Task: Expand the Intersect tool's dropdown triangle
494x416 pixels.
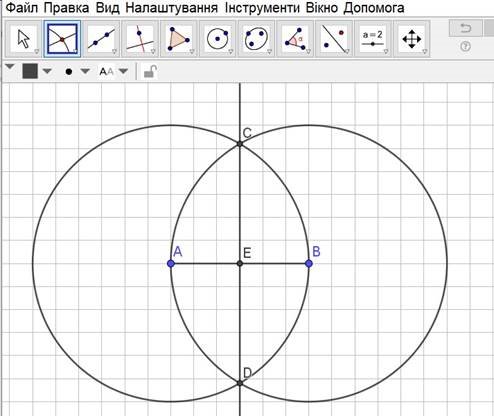Action: click(75, 51)
